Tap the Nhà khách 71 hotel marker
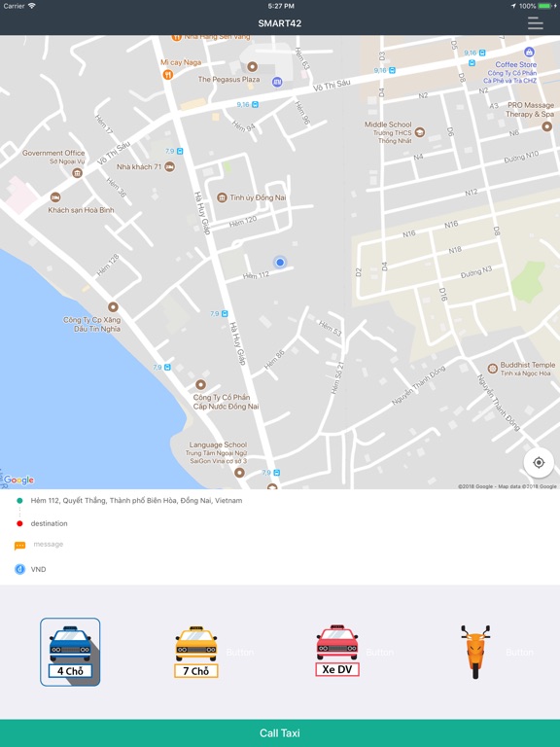 [169, 166]
